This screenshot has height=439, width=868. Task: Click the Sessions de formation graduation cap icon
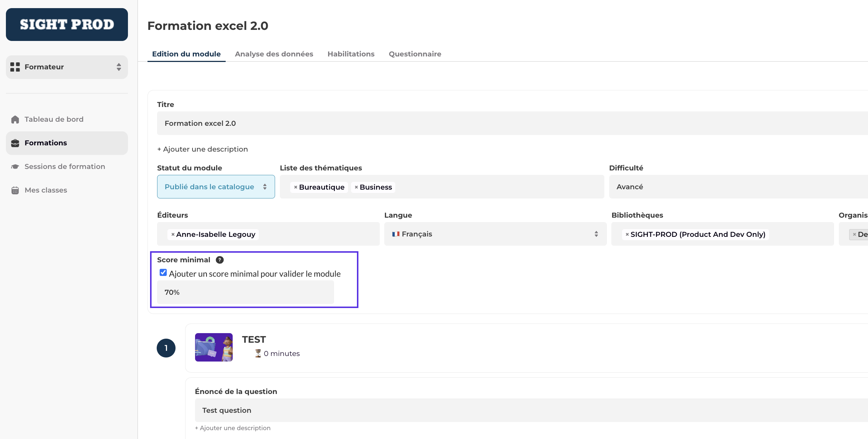(15, 167)
